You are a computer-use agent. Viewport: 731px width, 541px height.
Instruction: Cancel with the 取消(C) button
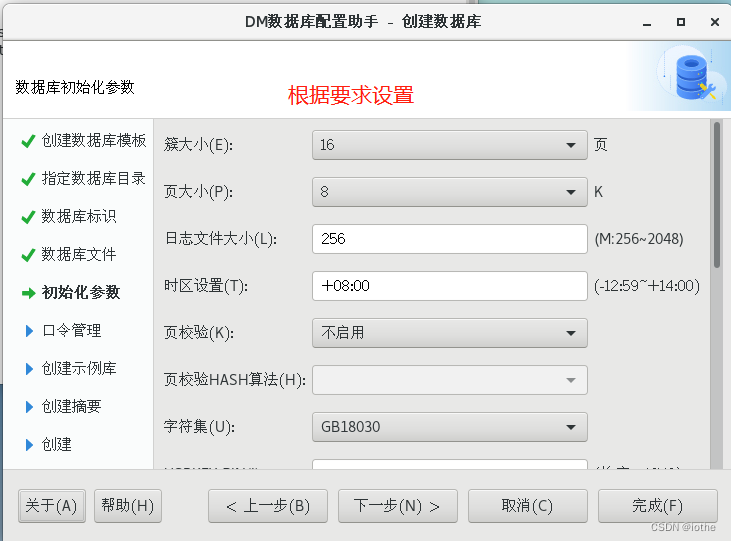[528, 506]
